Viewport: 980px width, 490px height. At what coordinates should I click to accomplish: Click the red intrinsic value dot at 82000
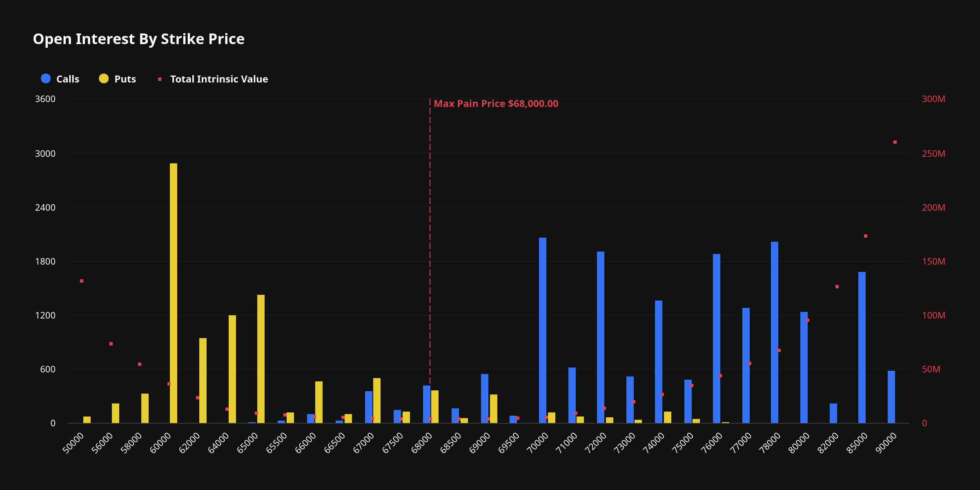[837, 287]
